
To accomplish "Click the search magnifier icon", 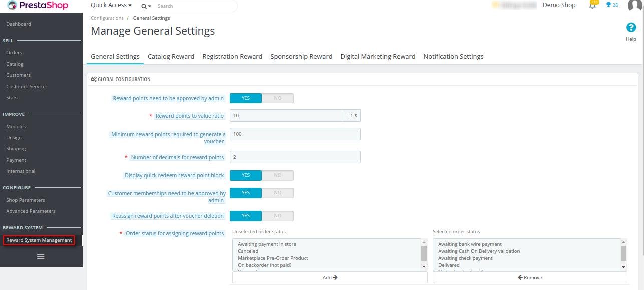I will point(144,6).
